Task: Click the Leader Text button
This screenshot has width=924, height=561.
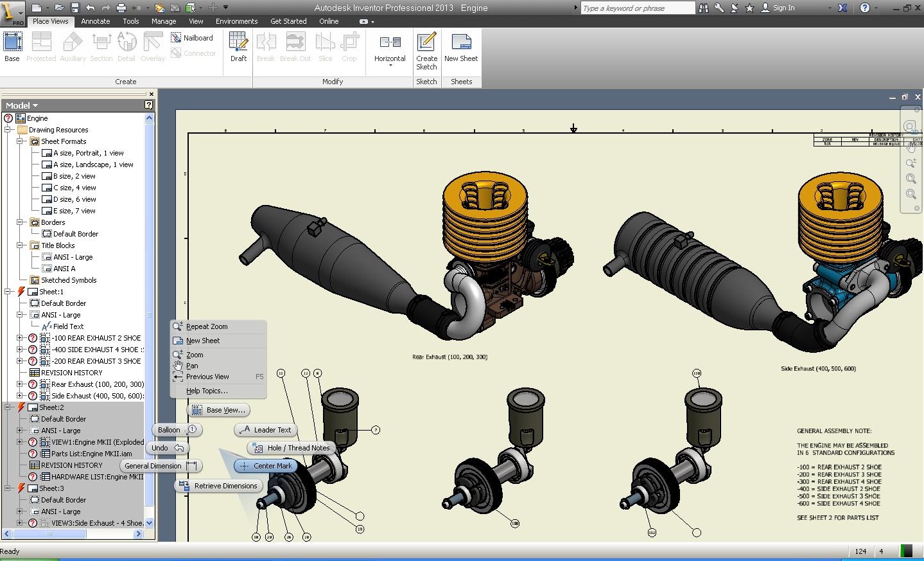Action: 266,430
